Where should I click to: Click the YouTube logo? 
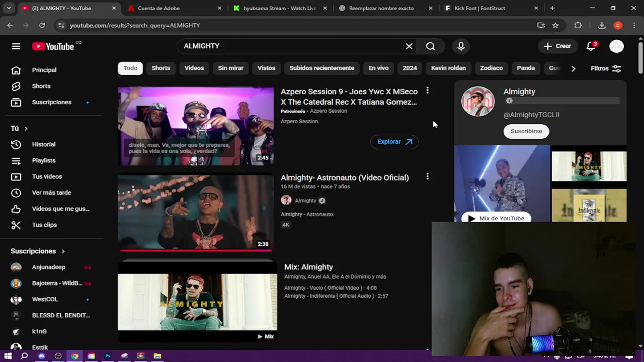(x=53, y=46)
